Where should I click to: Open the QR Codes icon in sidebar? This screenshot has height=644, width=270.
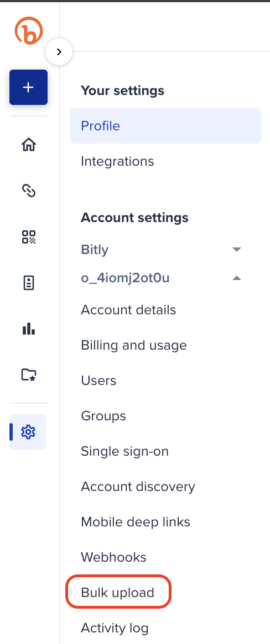pos(29,236)
